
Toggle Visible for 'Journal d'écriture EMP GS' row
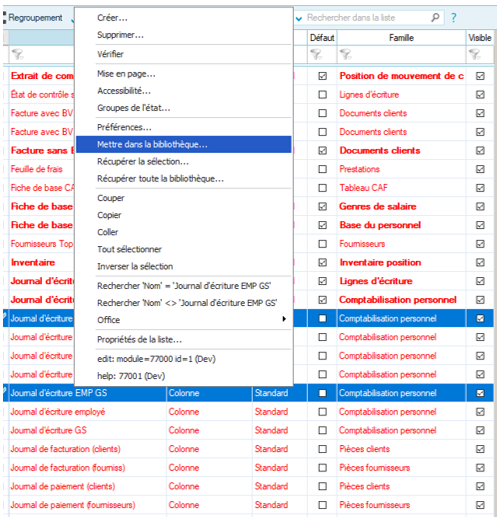tap(480, 393)
